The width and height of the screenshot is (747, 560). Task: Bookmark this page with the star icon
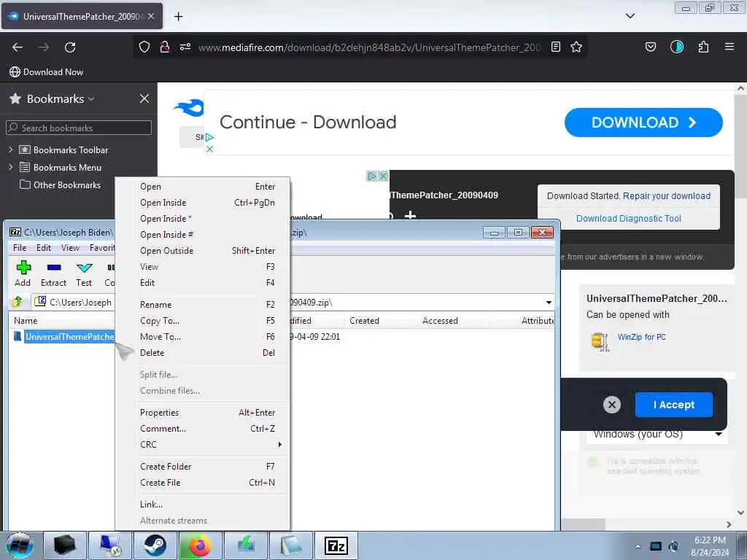(x=576, y=47)
